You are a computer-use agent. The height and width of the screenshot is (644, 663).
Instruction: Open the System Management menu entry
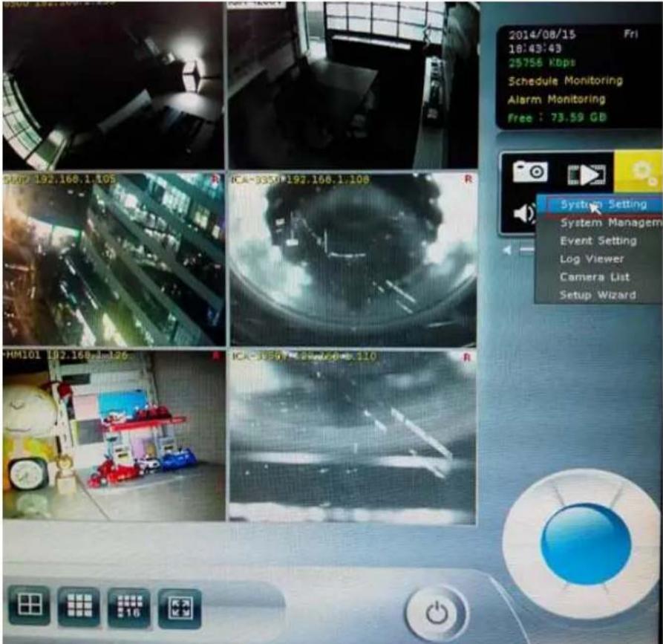point(599,223)
